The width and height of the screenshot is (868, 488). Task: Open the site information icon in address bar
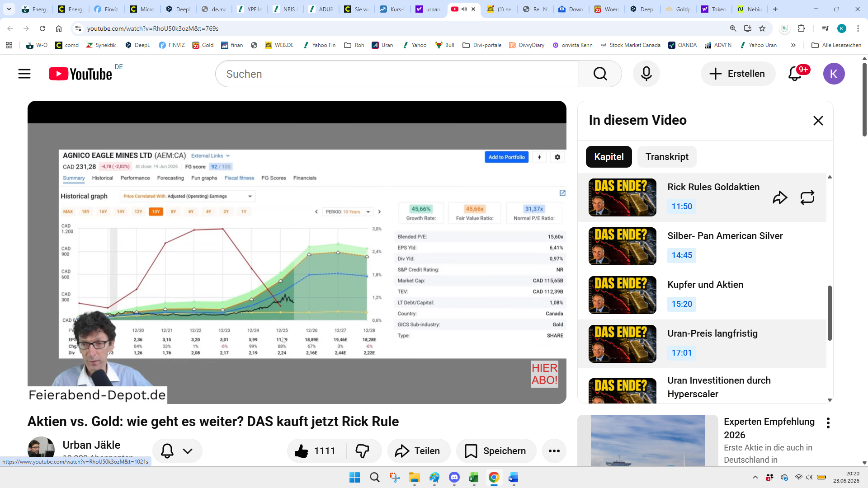(x=78, y=28)
